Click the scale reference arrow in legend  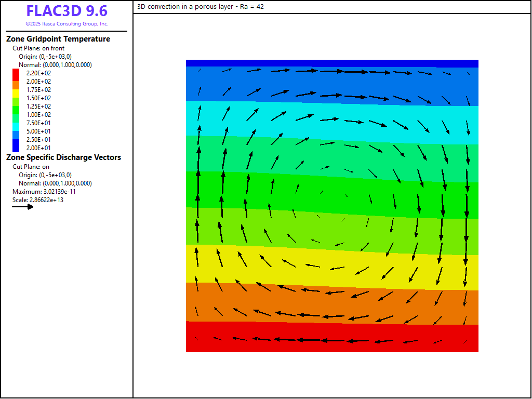click(x=23, y=207)
